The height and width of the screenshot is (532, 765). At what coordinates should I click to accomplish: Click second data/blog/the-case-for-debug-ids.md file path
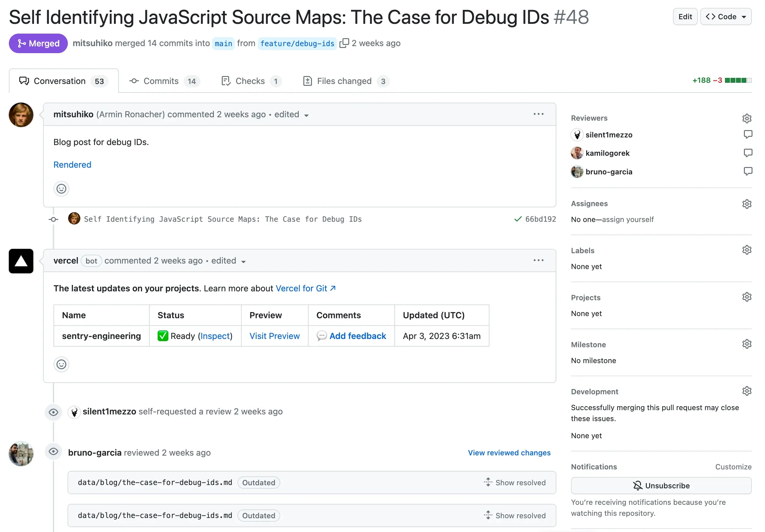point(155,515)
